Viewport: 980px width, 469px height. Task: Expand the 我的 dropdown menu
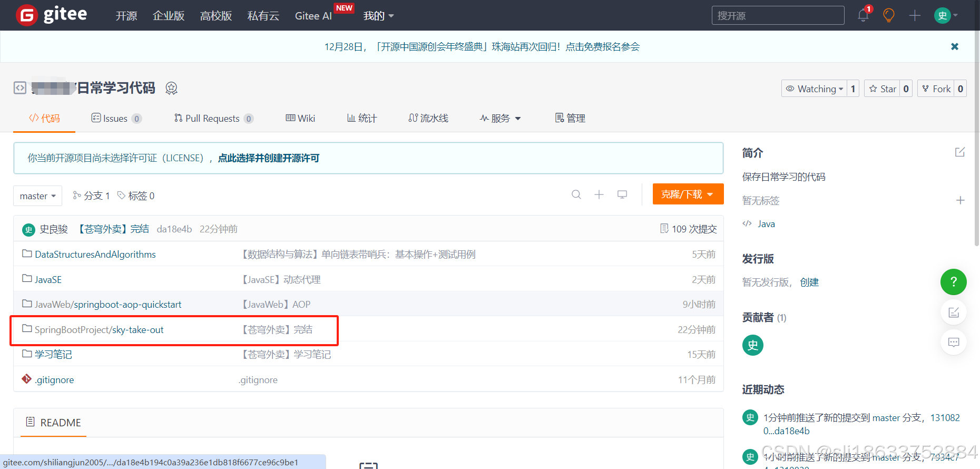click(378, 16)
